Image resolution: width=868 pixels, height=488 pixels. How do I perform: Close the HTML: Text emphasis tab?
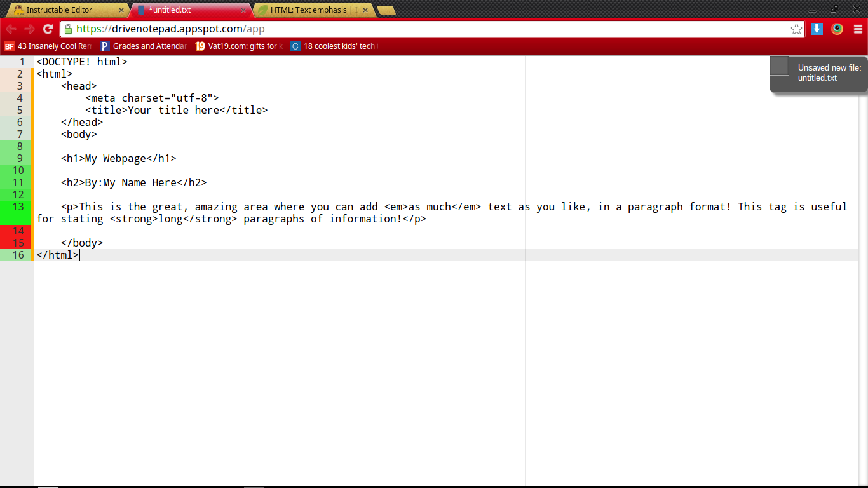click(365, 10)
